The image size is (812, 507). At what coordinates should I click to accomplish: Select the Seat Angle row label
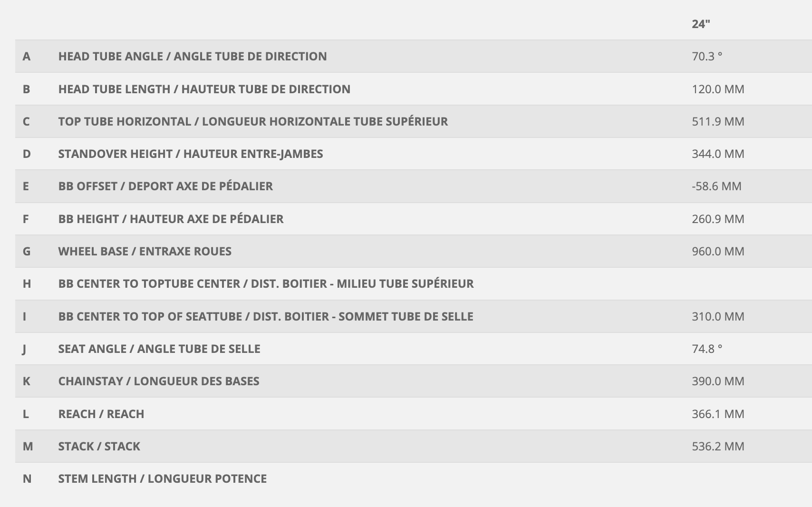pos(159,349)
